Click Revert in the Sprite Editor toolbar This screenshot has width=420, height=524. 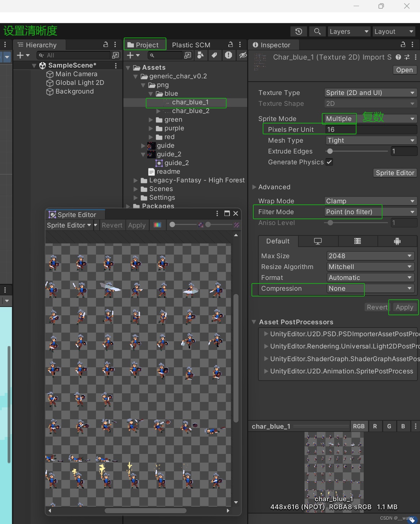point(112,225)
